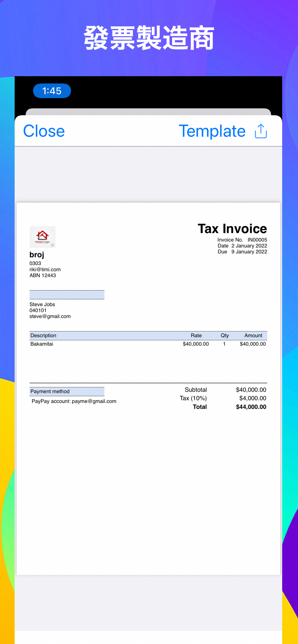This screenshot has width=298, height=644.
Task: Tap the 1:45 time pill
Action: [52, 91]
